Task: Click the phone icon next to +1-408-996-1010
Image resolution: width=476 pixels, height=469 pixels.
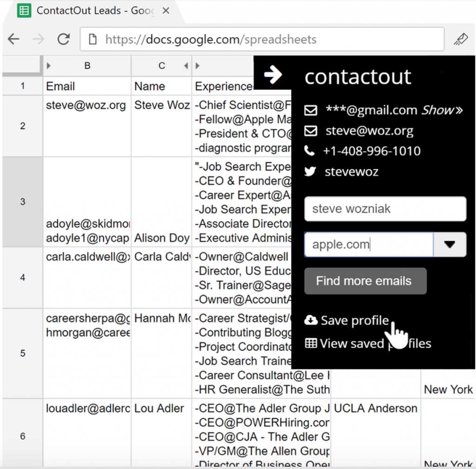Action: point(310,151)
